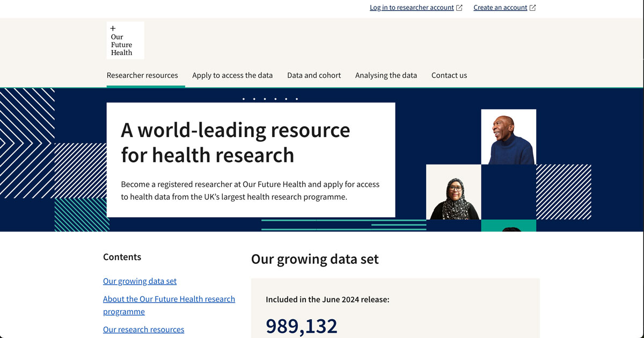This screenshot has width=644, height=338.
Task: Click the woman in headscarf photo
Action: [x=453, y=192]
